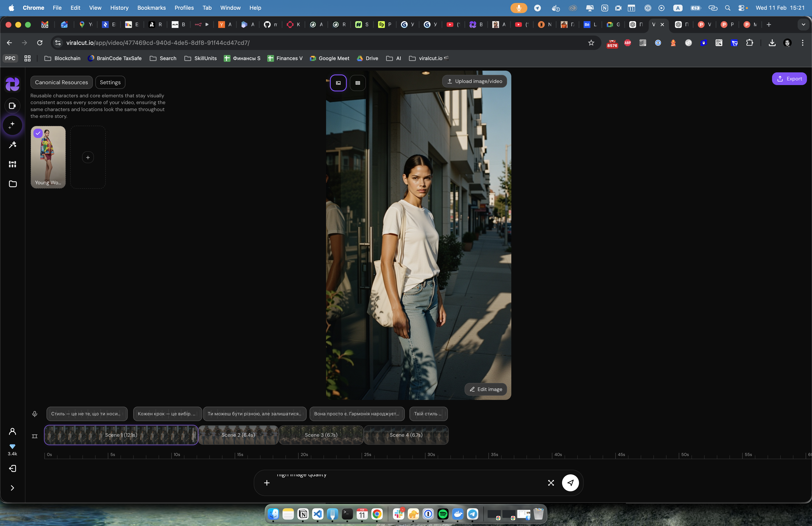Open the folder icon in sidebar
This screenshot has width=812, height=526.
(13, 184)
